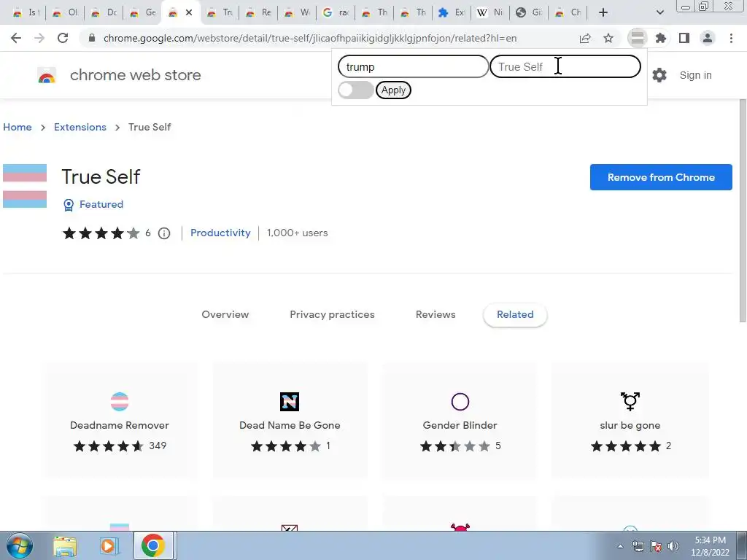Screen dimensions: 747x560
Task: Switch to the Privacy practices tab
Action: tap(332, 315)
